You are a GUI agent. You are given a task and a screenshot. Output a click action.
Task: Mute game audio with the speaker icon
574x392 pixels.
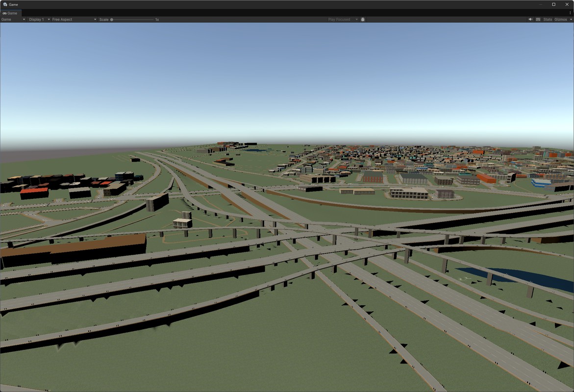point(530,19)
